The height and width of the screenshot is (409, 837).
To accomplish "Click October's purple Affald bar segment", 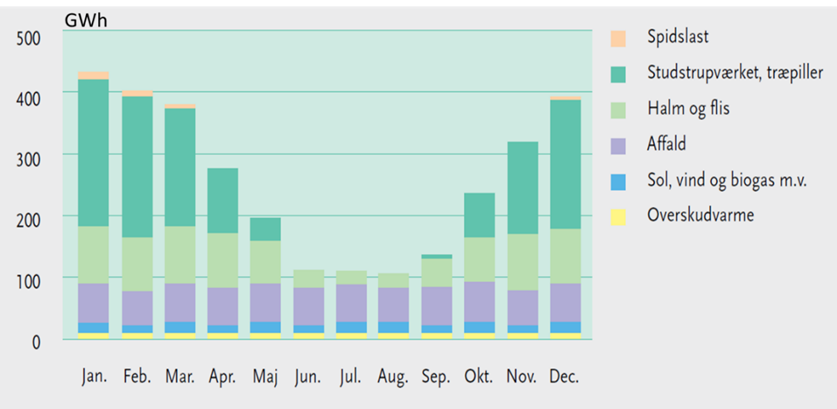I will click(479, 302).
